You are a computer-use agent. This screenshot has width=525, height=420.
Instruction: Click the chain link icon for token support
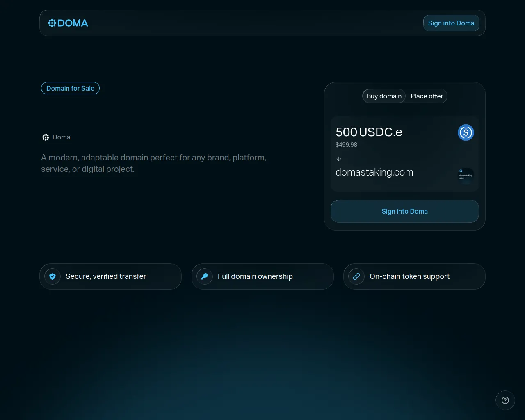pyautogui.click(x=356, y=276)
